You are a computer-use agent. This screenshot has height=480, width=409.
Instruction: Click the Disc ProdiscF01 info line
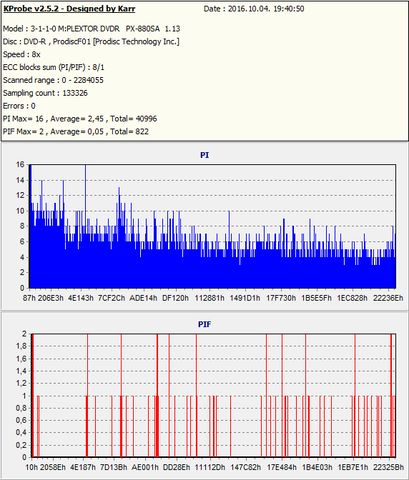point(91,42)
